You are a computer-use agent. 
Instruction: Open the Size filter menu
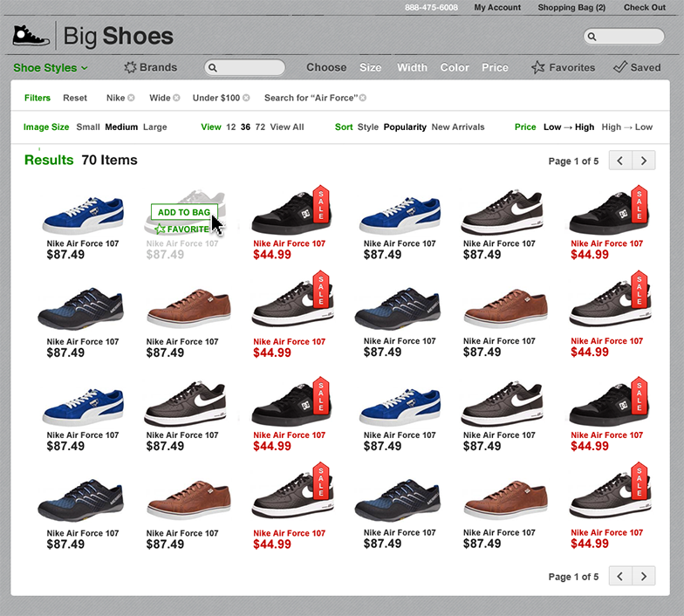(x=370, y=67)
